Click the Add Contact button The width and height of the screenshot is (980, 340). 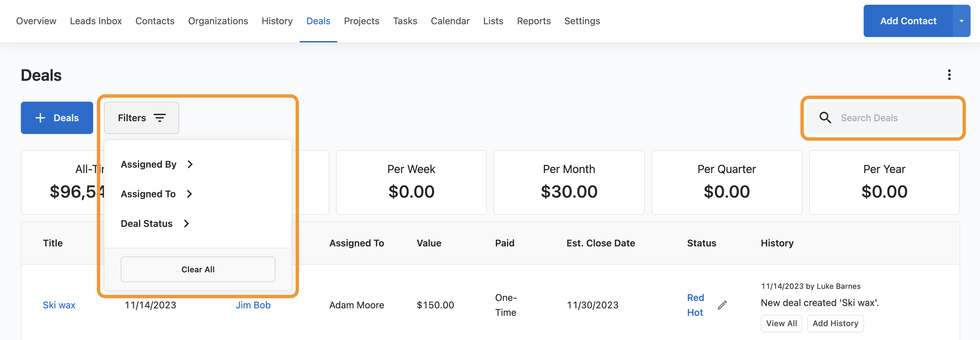908,21
